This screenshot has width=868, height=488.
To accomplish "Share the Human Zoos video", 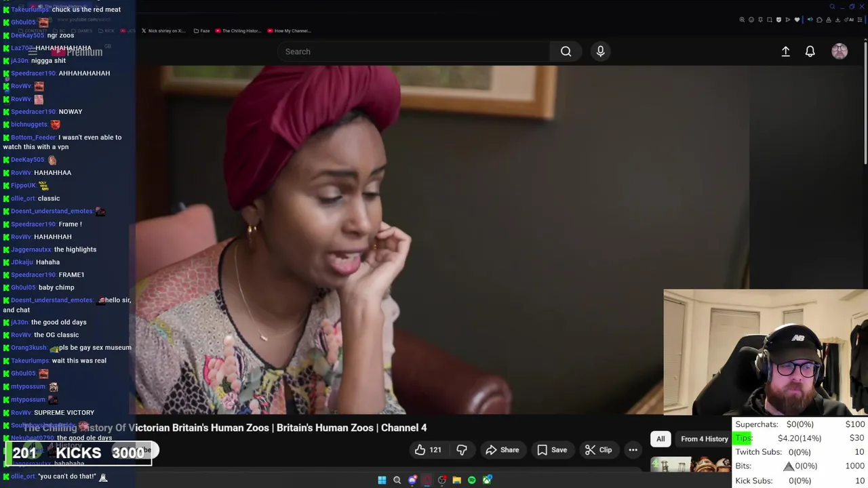I will click(502, 450).
